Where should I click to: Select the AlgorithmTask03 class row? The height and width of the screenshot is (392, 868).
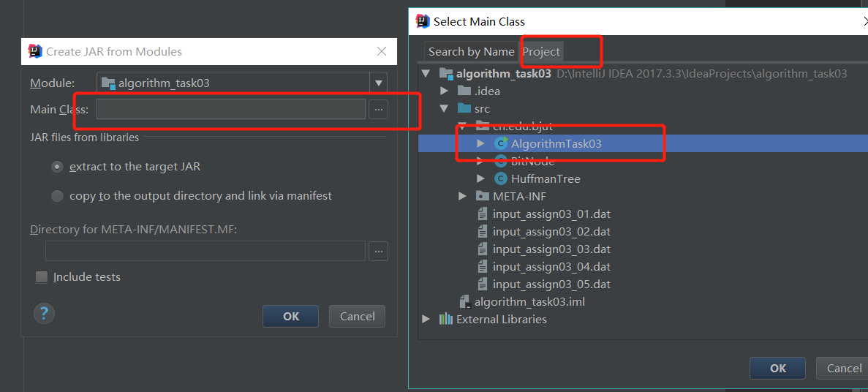(x=644, y=143)
